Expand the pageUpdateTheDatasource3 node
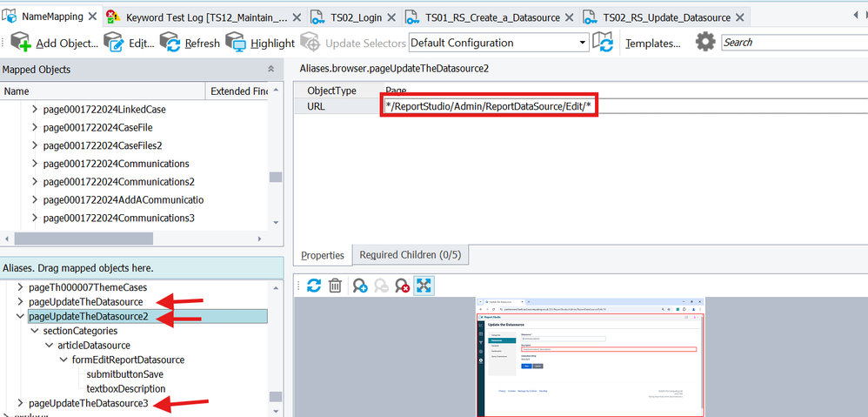The image size is (868, 417). point(21,403)
